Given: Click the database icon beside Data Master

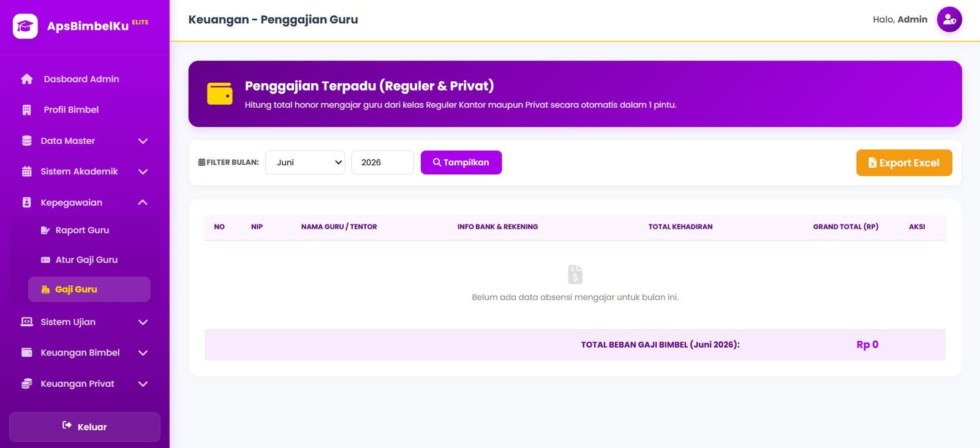Looking at the screenshot, I should (27, 141).
